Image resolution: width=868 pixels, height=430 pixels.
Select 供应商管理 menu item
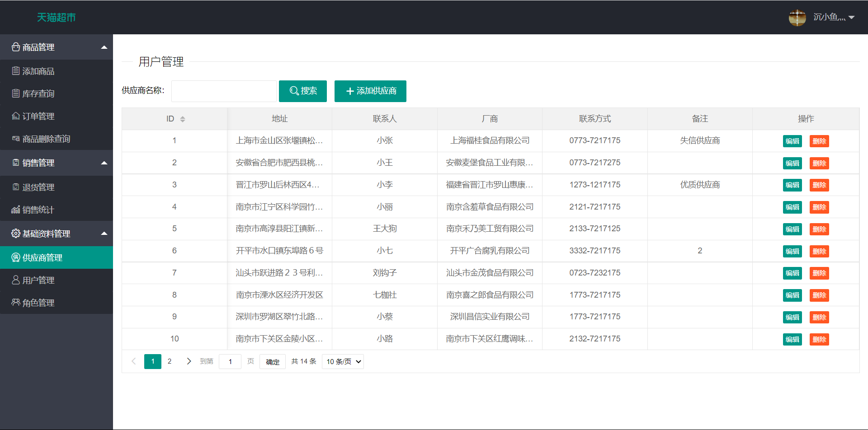click(x=42, y=258)
